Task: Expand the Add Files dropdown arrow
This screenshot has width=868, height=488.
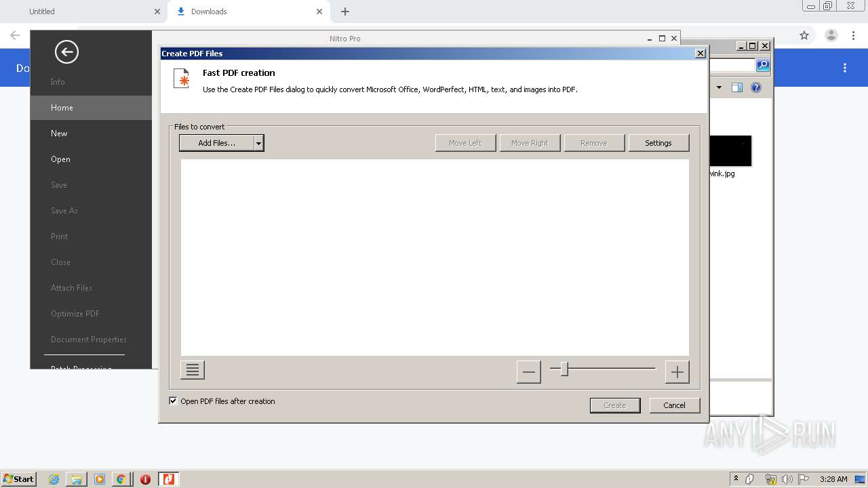Action: [258, 143]
